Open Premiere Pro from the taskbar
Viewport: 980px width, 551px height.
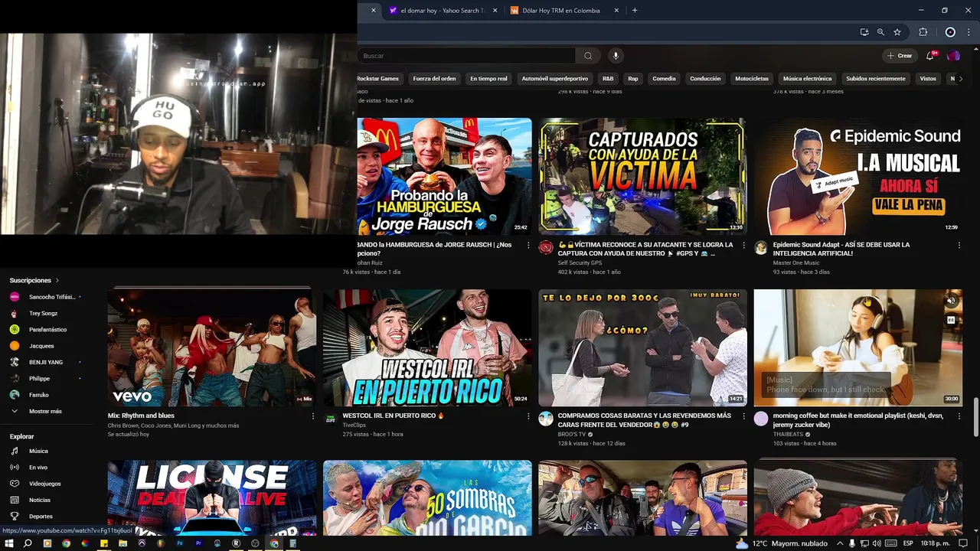pyautogui.click(x=198, y=543)
